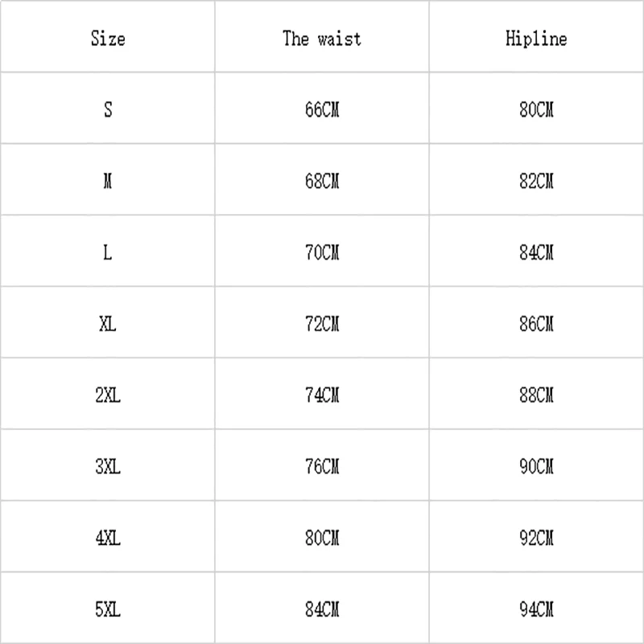Click the Size column header
Viewport: 644px width, 644px height.
click(x=108, y=39)
